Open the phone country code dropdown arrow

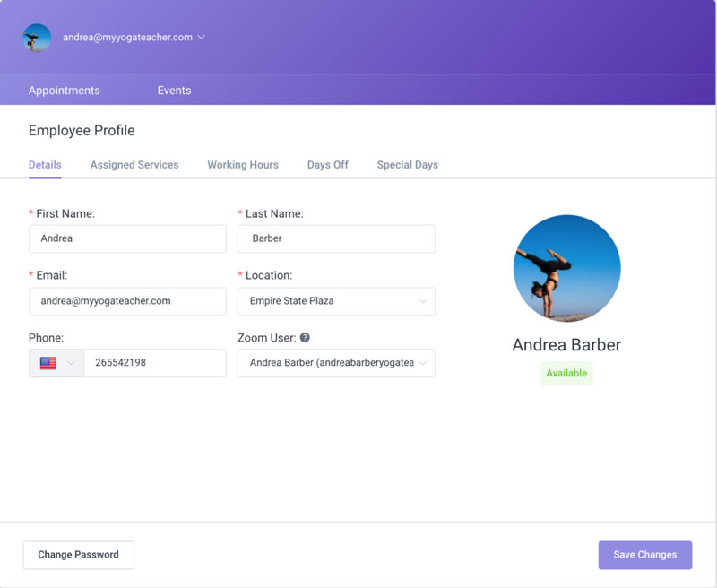(71, 363)
